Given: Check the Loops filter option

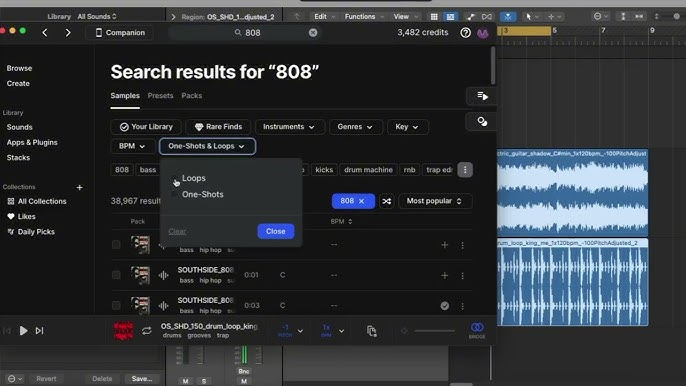Looking at the screenshot, I should coord(175,179).
